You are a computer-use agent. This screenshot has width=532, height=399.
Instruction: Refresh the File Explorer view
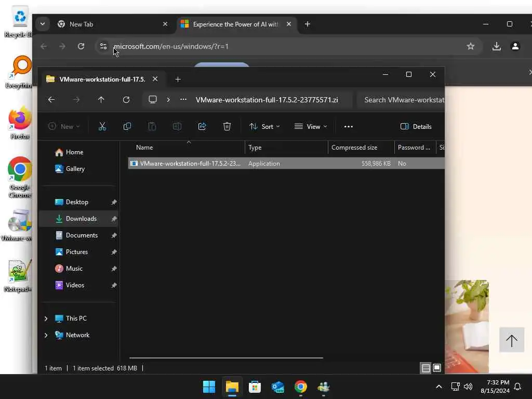click(x=126, y=100)
